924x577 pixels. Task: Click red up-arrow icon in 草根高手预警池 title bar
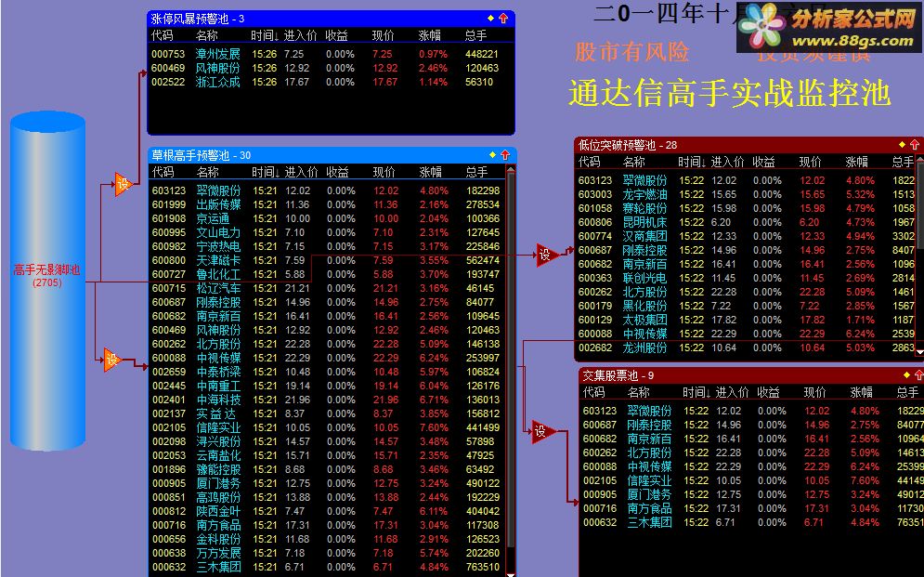coord(505,155)
